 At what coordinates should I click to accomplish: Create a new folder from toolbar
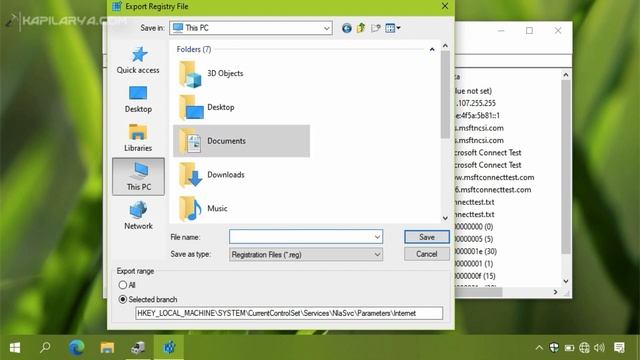(376, 28)
